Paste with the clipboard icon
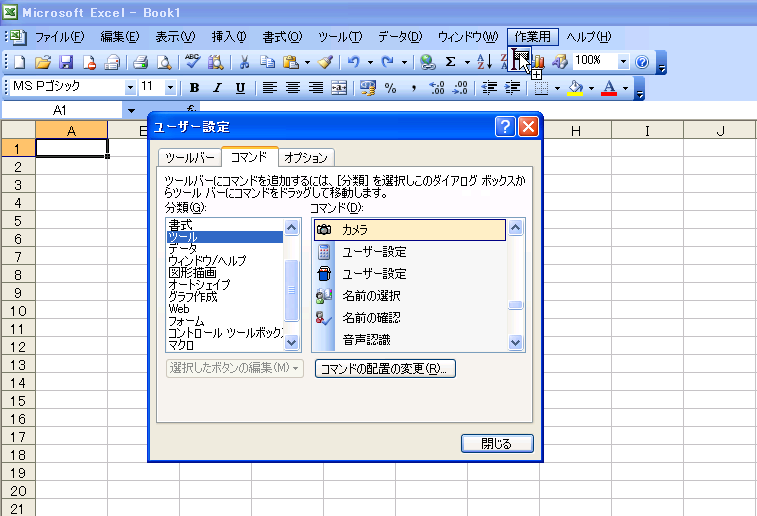The image size is (757, 516). 291,62
